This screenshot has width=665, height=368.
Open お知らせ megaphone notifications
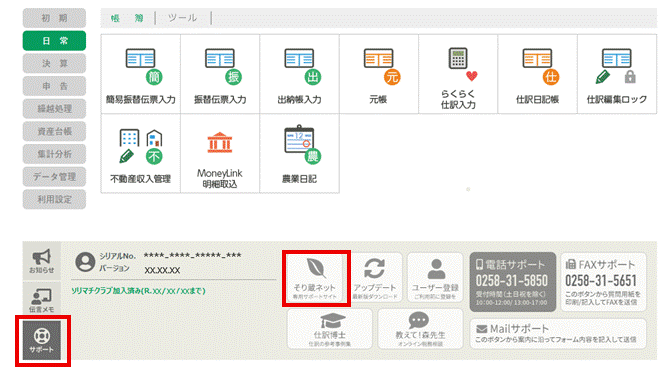tap(42, 261)
